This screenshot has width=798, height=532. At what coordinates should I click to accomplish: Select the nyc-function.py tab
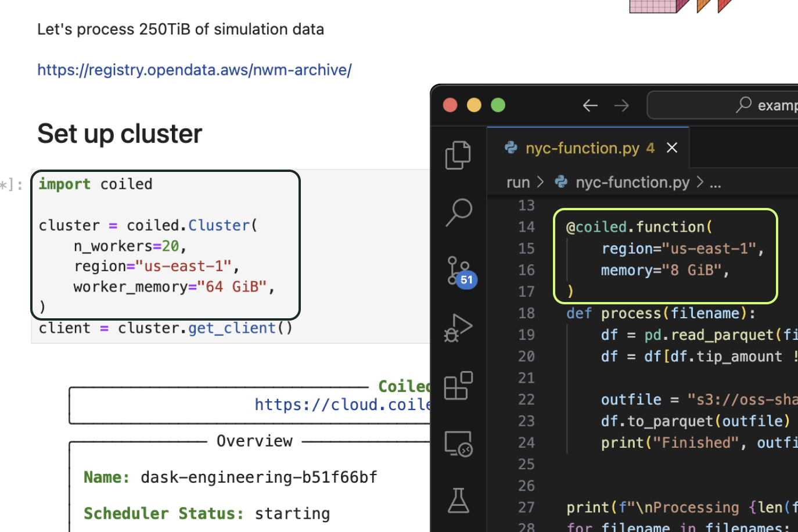click(588, 148)
